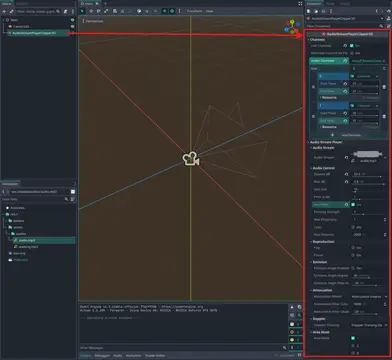The image size is (392, 360).
Task: Click the load resource icon in Inspector
Action: (316, 11)
